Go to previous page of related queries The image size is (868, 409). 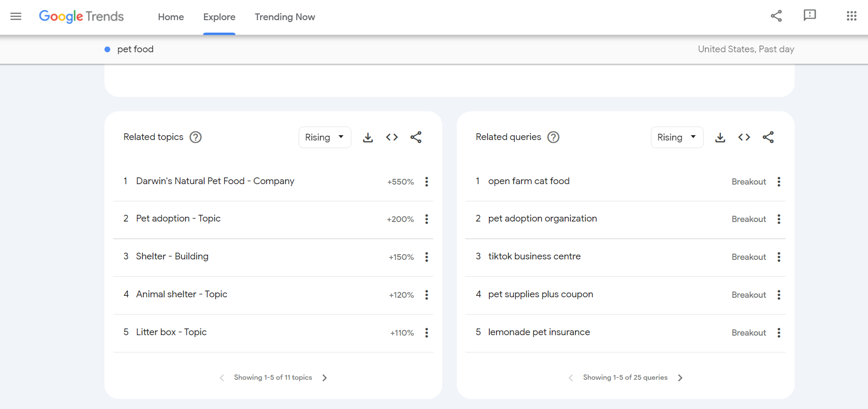571,378
